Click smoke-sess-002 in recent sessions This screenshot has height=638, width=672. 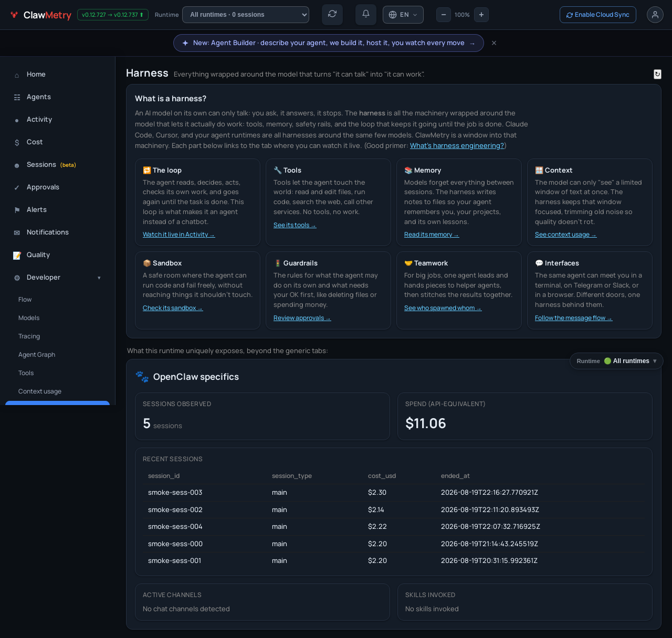(x=175, y=510)
